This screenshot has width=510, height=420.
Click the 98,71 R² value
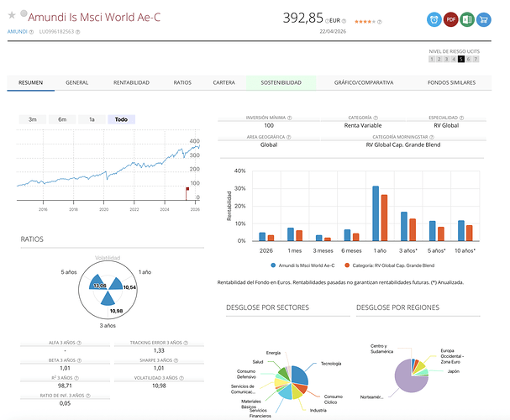[65, 386]
